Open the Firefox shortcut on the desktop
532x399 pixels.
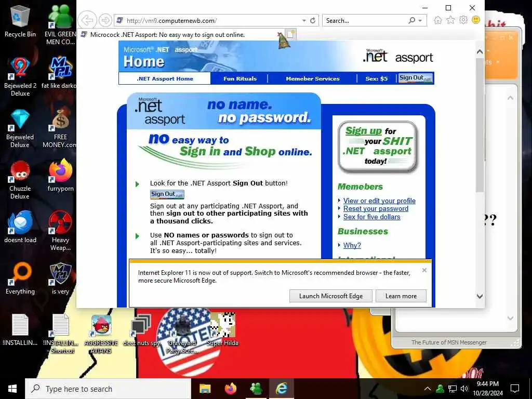click(60, 176)
